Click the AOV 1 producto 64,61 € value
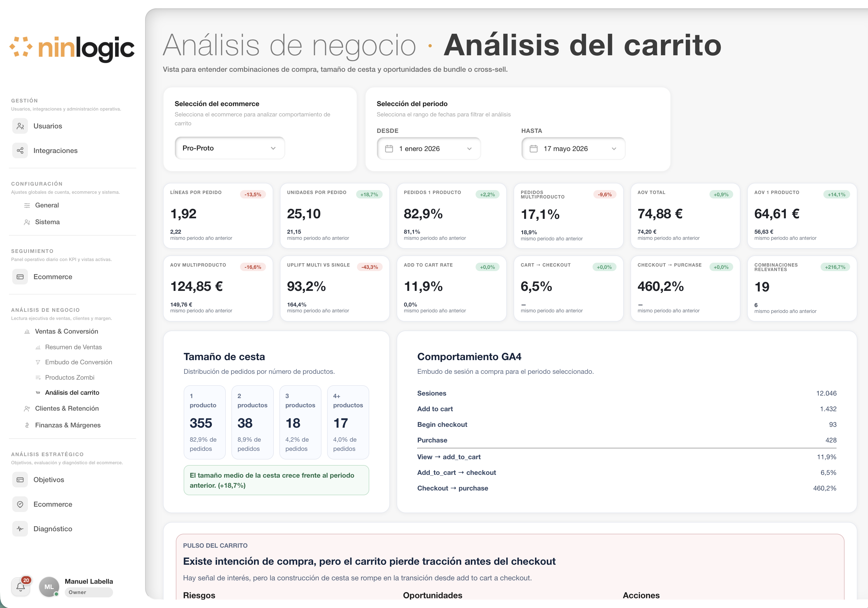 tap(776, 214)
